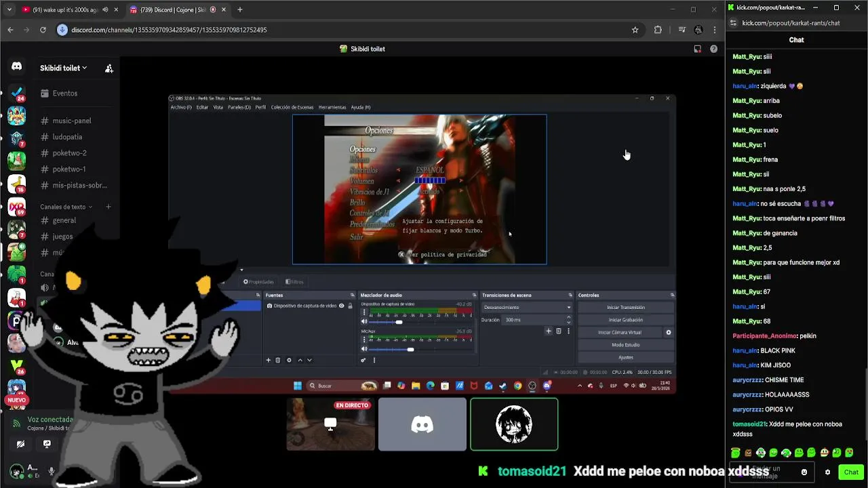This screenshot has width=868, height=488.
Task: Open the Chrome extensions puzzle icon
Action: click(x=658, y=30)
